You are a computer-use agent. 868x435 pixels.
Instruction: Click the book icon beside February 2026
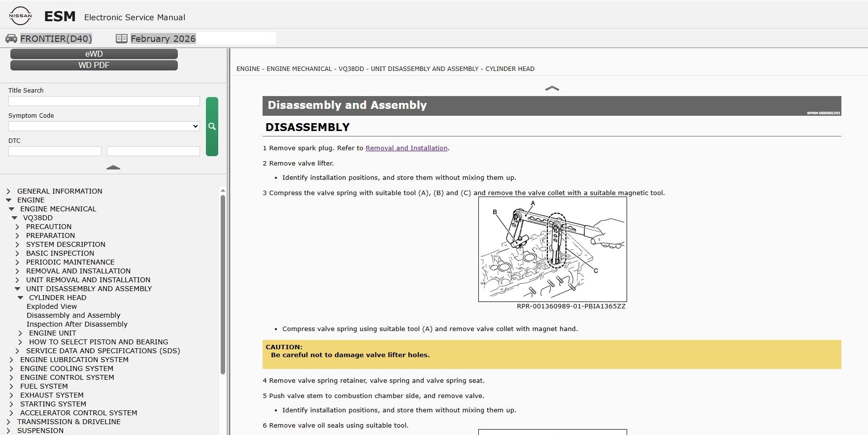[x=121, y=38]
